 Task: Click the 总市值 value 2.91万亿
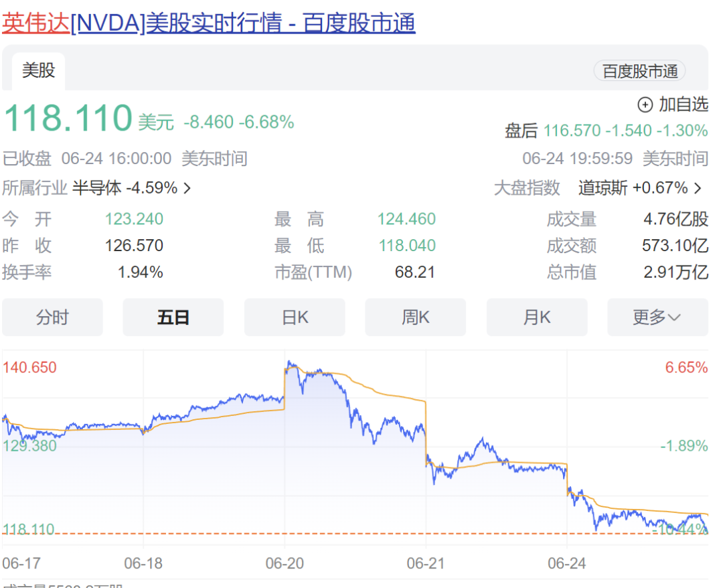click(676, 272)
